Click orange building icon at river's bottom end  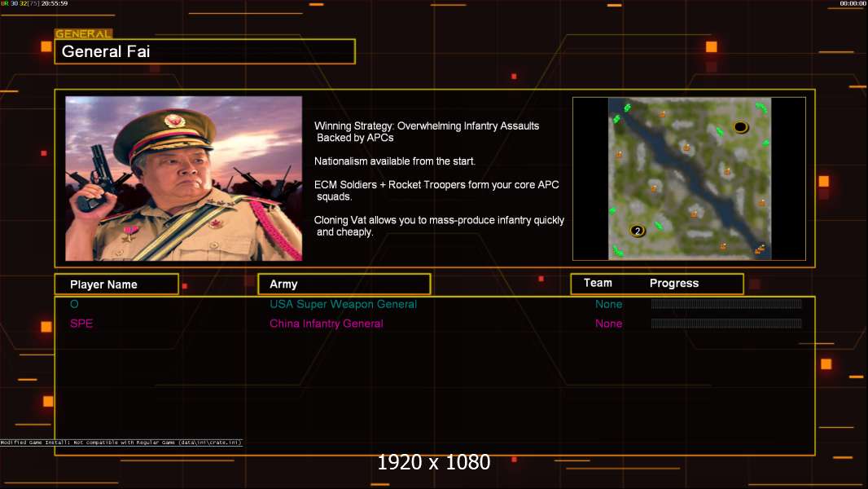[760, 249]
